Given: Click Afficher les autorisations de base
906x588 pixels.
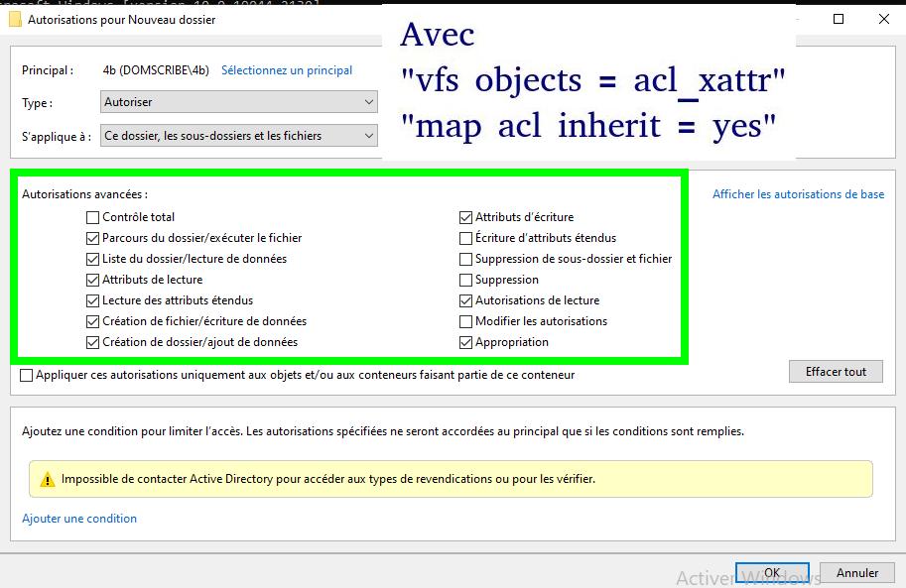Looking at the screenshot, I should coord(798,194).
